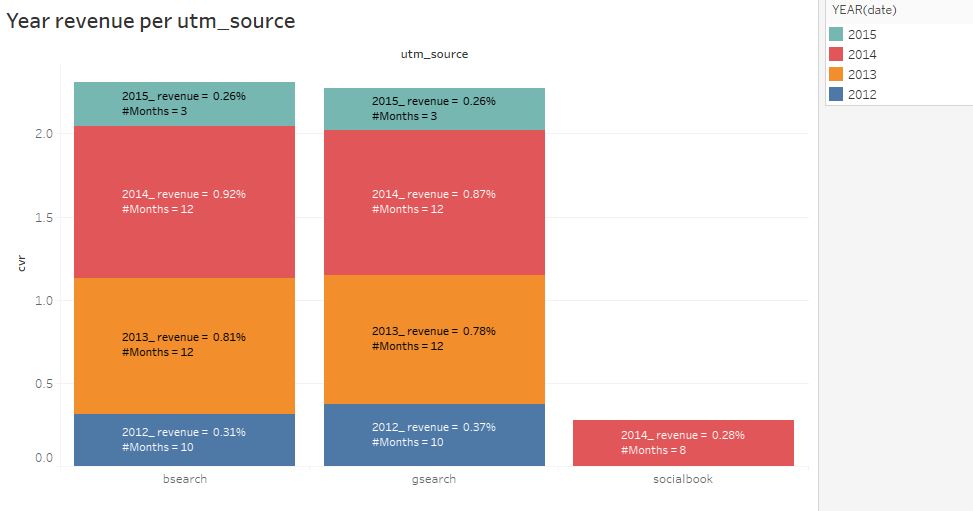The image size is (973, 511).
Task: Click the socialbook x-axis label
Action: pyautogui.click(x=682, y=479)
